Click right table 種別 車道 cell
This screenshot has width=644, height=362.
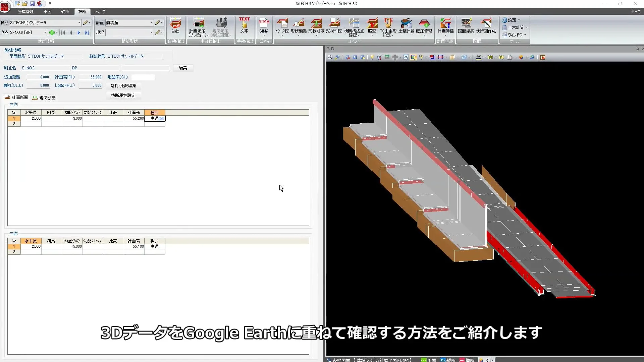pyautogui.click(x=155, y=246)
